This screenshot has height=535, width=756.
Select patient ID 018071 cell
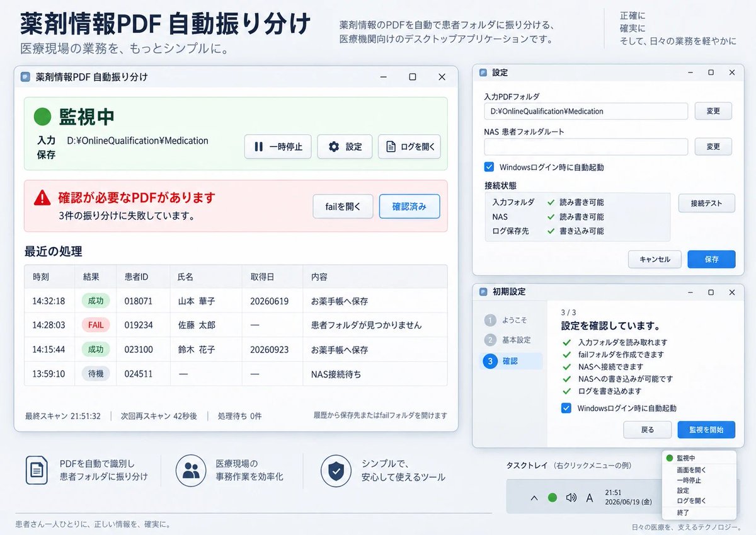(x=139, y=301)
